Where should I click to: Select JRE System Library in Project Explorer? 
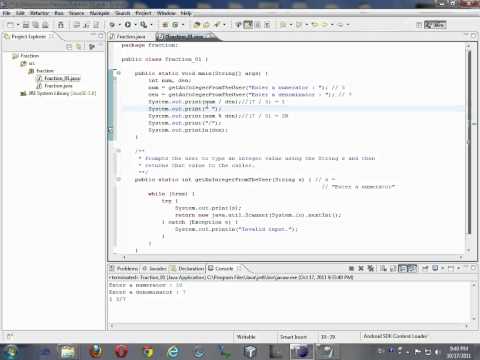58,93
